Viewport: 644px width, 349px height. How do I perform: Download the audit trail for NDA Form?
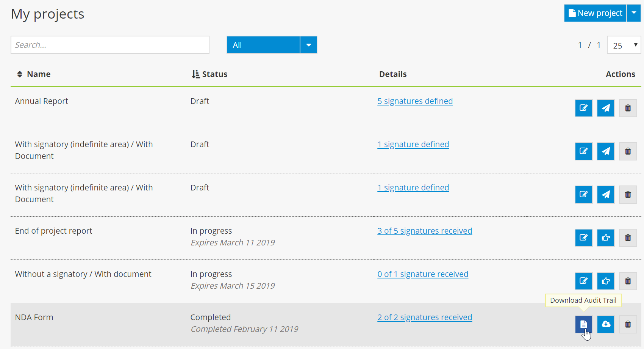point(583,324)
